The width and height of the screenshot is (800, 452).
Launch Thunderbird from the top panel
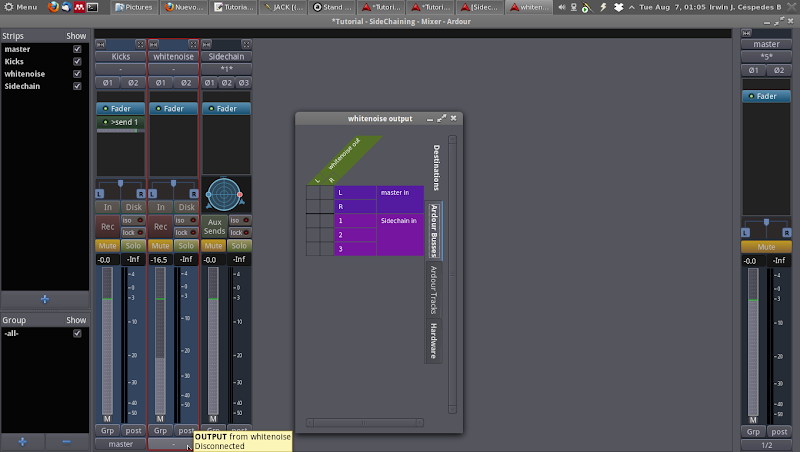point(66,7)
